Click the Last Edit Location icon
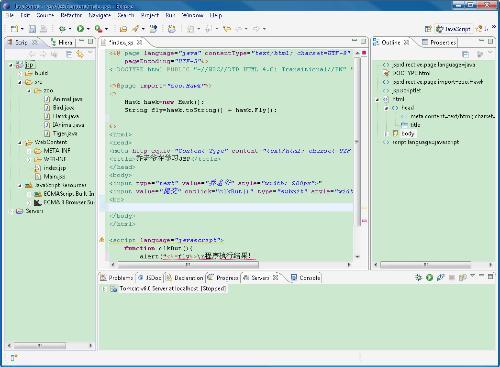This screenshot has height=367, width=500. [x=227, y=29]
